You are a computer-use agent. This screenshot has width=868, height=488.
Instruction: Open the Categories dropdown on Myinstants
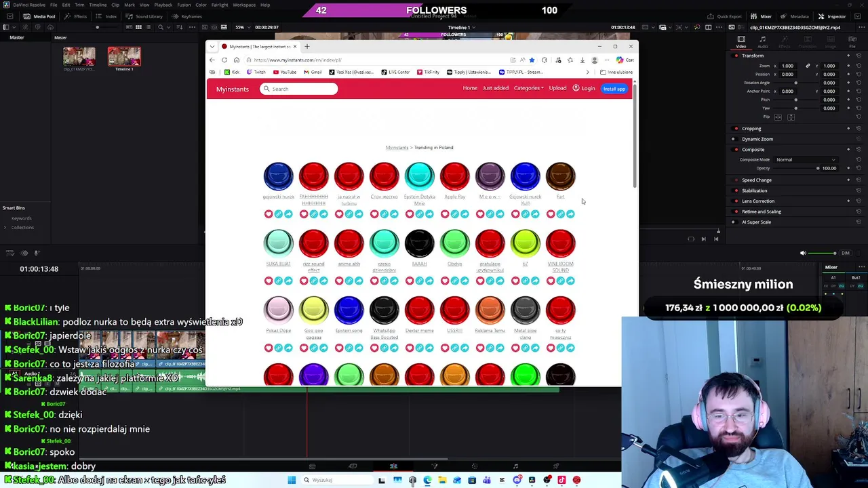pyautogui.click(x=528, y=88)
